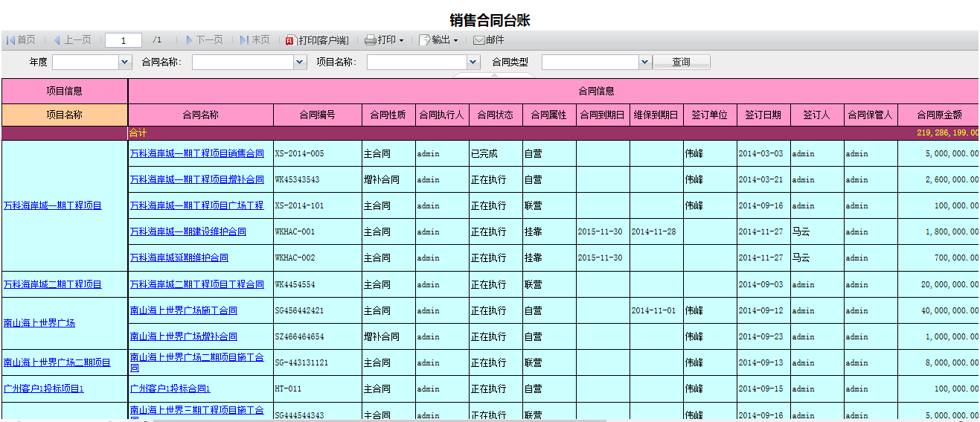This screenshot has width=980, height=422.
Task: Open contract 南山海上世界广场二期项目施工合同
Action: coord(197,362)
